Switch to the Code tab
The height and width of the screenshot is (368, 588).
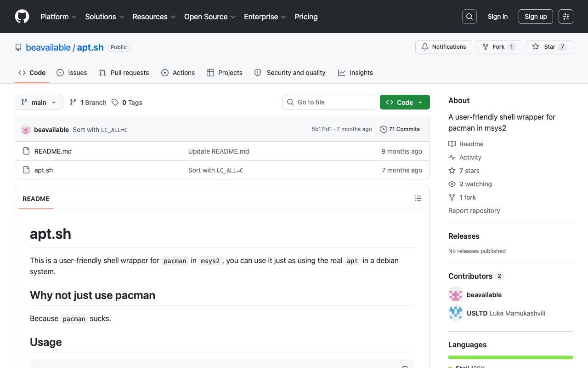pyautogui.click(x=32, y=73)
